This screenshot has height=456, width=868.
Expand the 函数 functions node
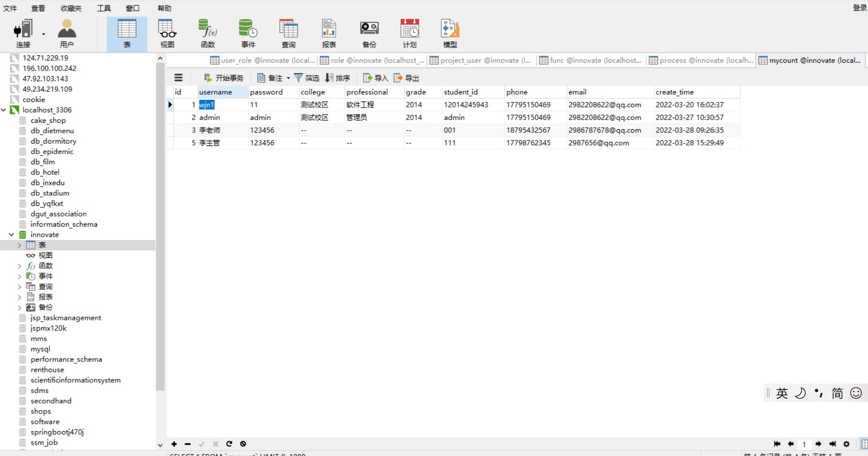click(19, 266)
